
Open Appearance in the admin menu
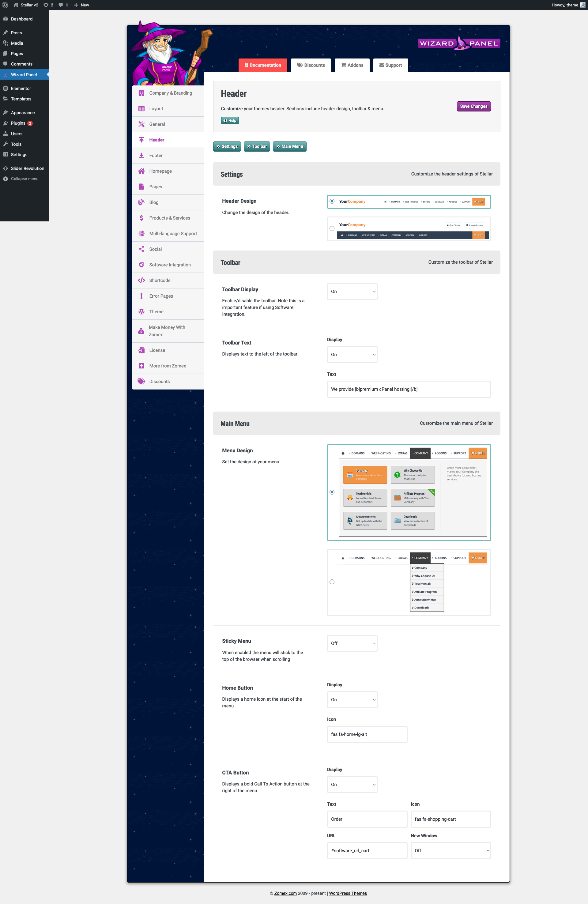24,113
